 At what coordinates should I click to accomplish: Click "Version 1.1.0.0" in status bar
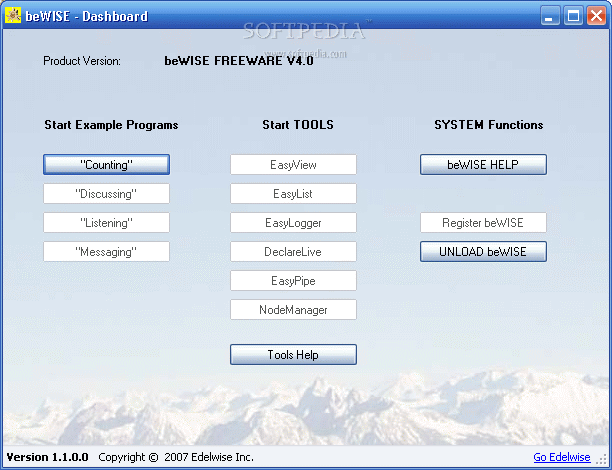coord(48,457)
